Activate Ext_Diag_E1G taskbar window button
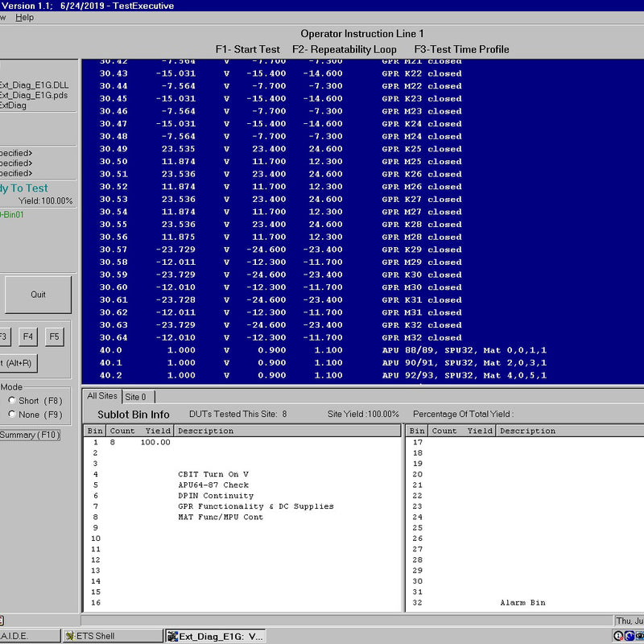This screenshot has height=644, width=644. 215,636
